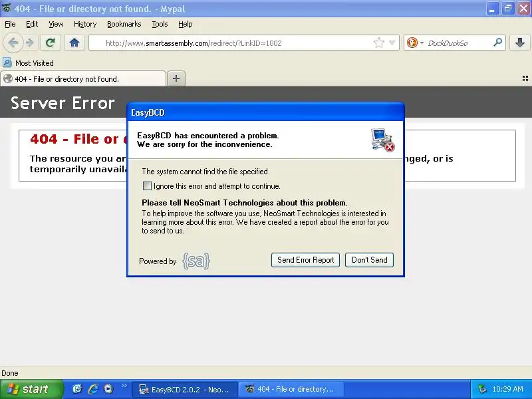The image size is (532, 399).
Task: Launch Windows Media Player quick launch icon
Action: 108,389
